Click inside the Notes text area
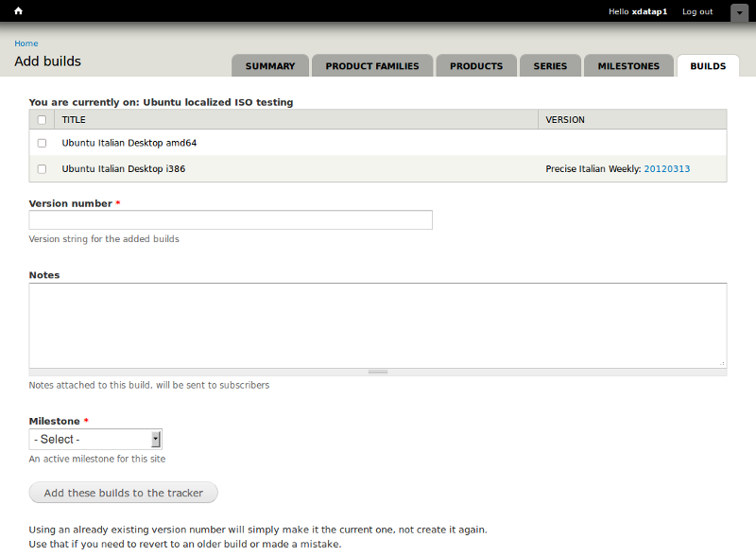Viewport: 756px width, 556px height. (x=378, y=325)
